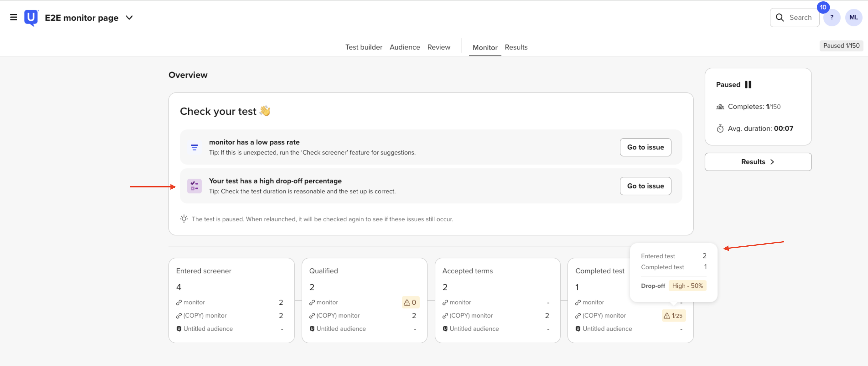Switch to the Test builder tab
The width and height of the screenshot is (868, 366).
(364, 47)
